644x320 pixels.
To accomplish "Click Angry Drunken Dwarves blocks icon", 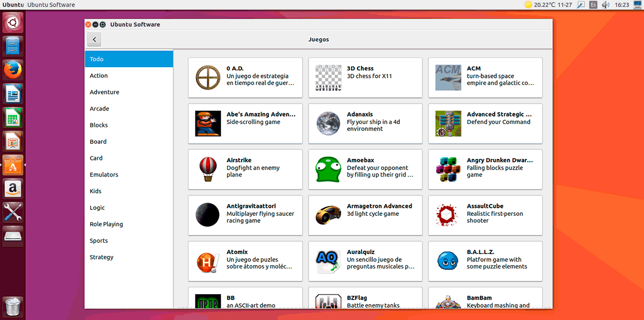I will click(x=448, y=170).
